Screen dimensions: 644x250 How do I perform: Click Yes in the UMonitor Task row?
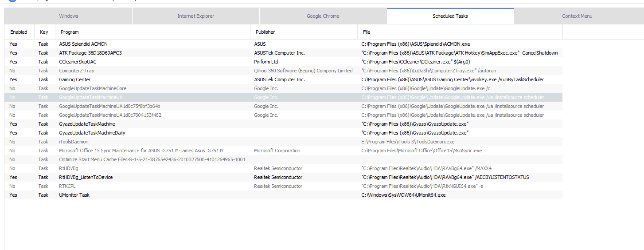[13, 195]
